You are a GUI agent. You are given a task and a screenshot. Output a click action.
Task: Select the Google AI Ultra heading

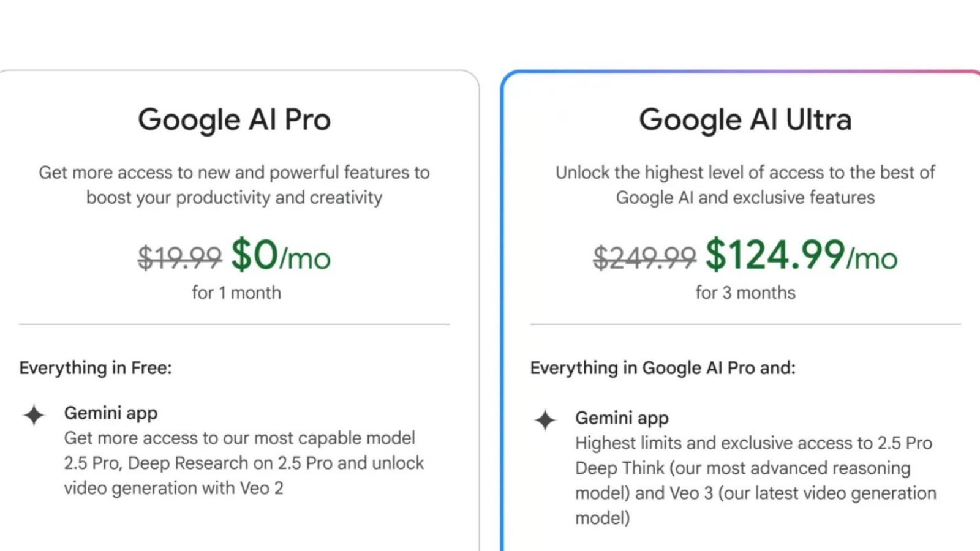745,119
